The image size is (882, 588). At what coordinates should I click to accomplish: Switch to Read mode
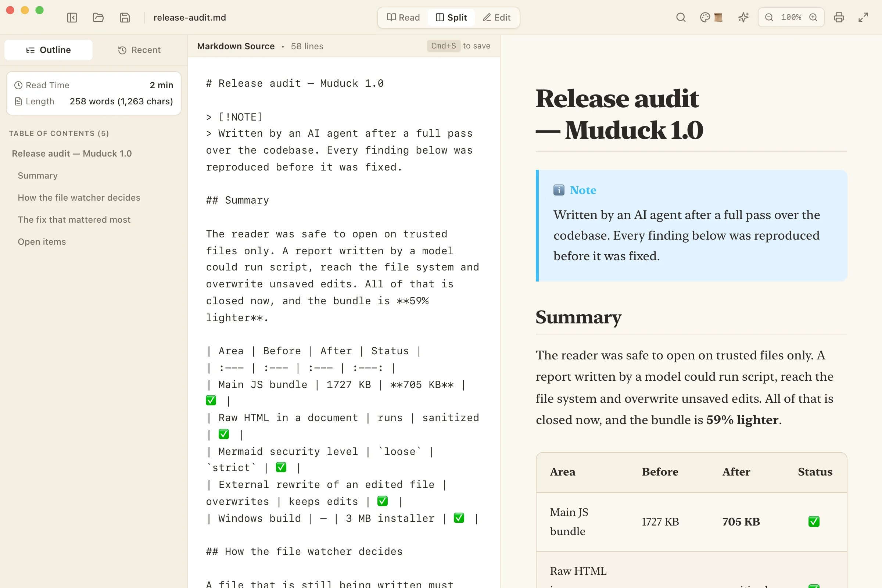pyautogui.click(x=404, y=18)
